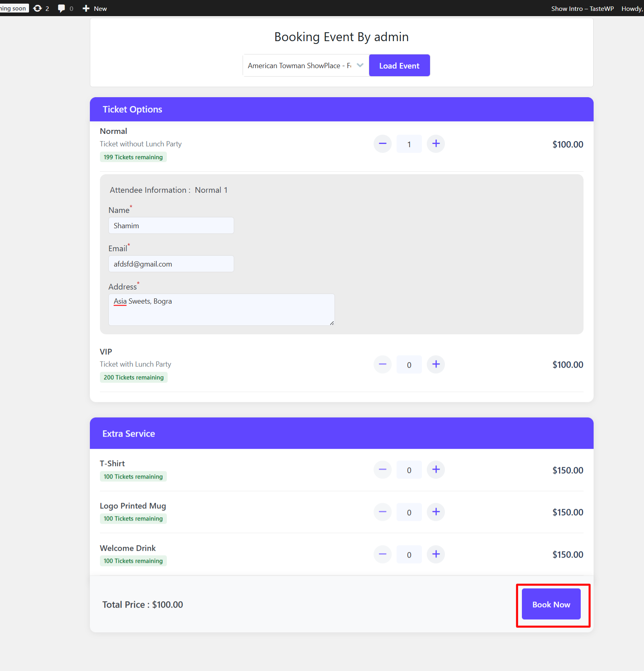
Task: Add a Logo Printed Mug with plus
Action: click(x=436, y=512)
